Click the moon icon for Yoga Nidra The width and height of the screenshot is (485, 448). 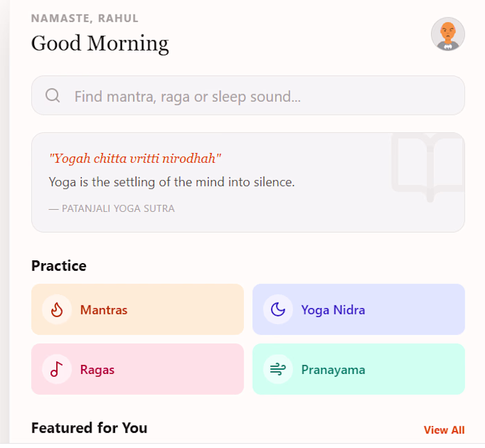click(278, 310)
